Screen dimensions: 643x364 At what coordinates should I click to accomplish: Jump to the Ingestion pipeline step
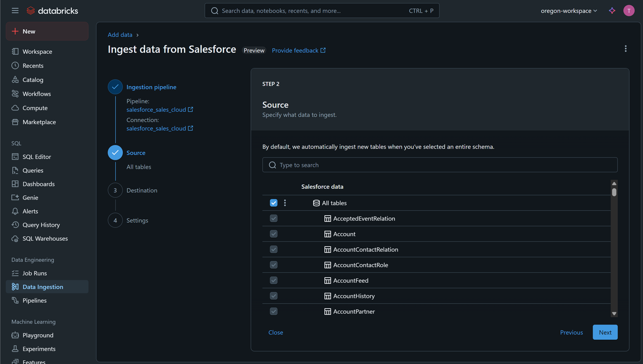[151, 87]
